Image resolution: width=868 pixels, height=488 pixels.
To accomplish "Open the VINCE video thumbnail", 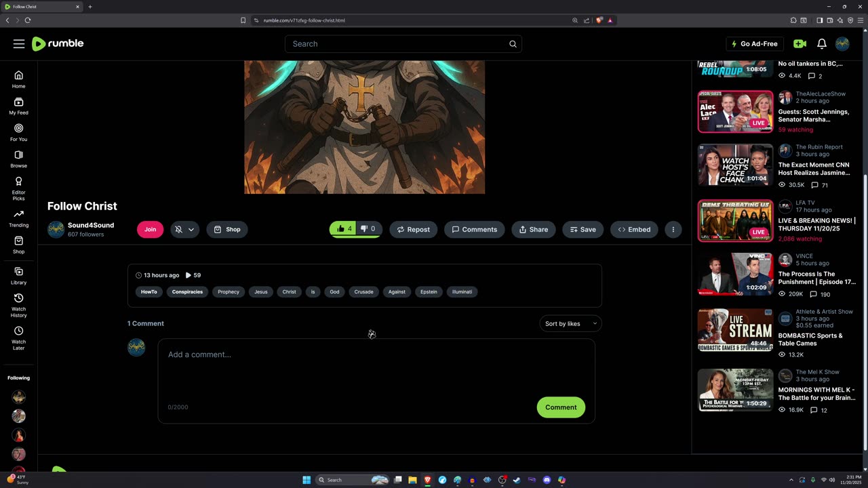I will pos(735,274).
